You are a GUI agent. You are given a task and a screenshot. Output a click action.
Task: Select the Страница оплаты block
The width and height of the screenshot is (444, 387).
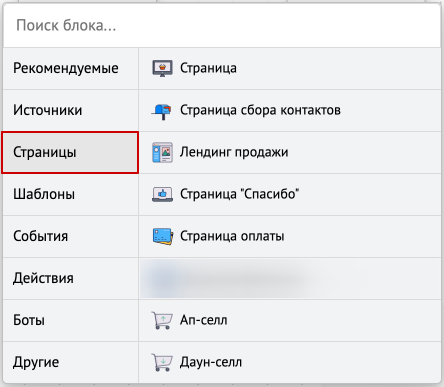(290, 236)
